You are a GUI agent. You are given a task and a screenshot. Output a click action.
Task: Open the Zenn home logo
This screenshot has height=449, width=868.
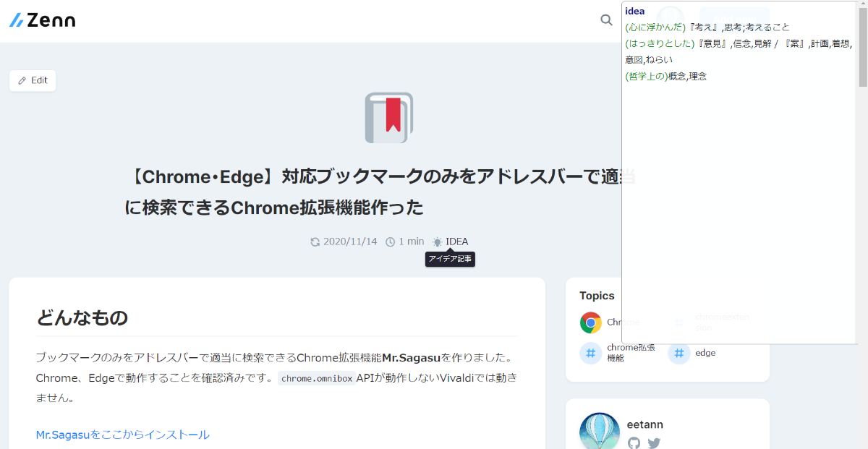(x=42, y=20)
